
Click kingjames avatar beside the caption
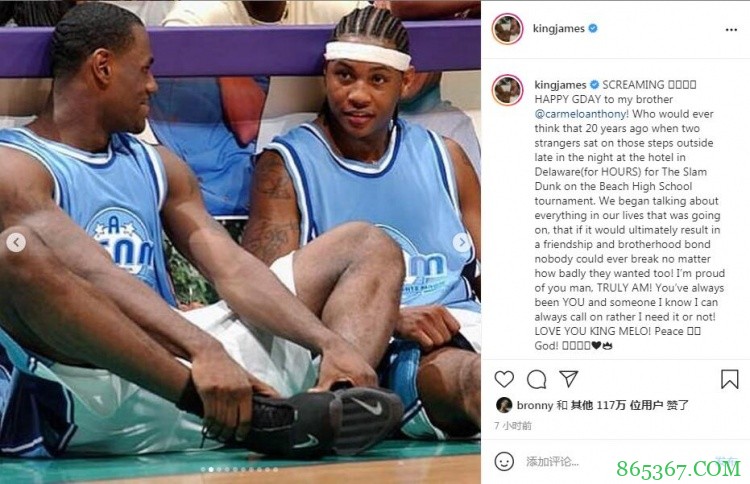(x=507, y=89)
